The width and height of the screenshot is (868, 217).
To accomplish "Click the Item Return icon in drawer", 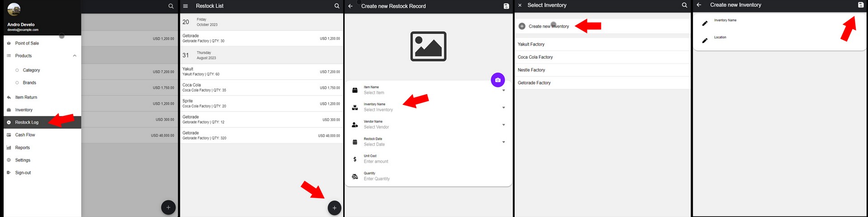I will pos(9,98).
